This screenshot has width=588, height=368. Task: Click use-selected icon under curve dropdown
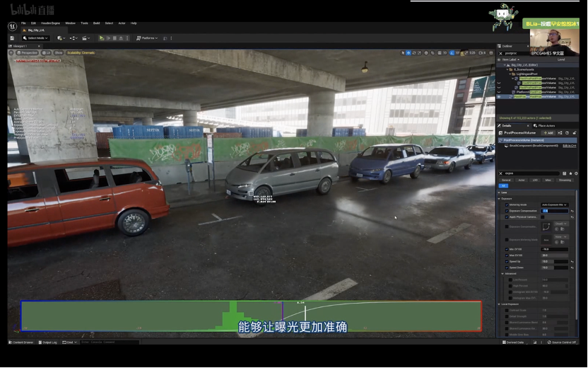(x=557, y=229)
